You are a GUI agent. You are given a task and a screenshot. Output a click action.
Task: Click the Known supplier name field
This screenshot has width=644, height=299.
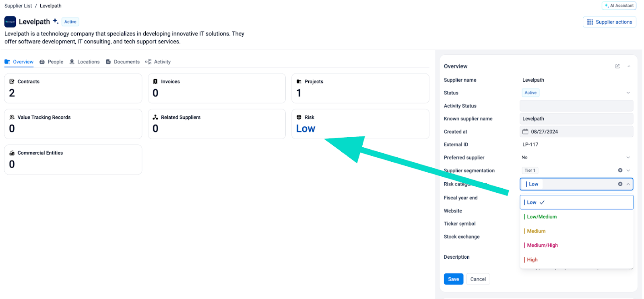[x=576, y=119]
